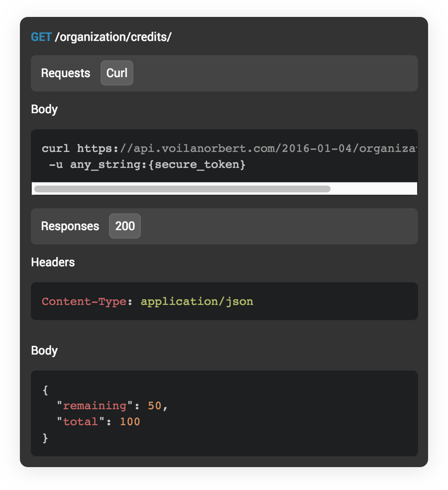
Task: Click the Headers section heading
Action: (53, 262)
